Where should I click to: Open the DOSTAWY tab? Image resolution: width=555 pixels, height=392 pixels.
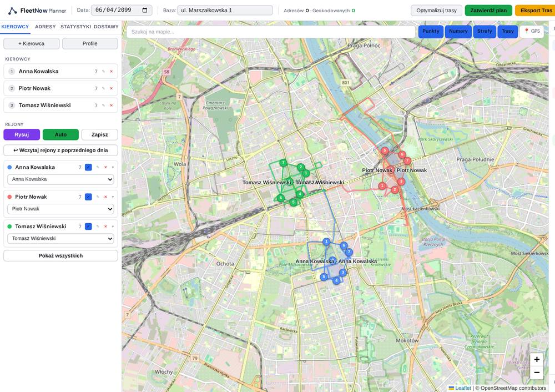106,27
